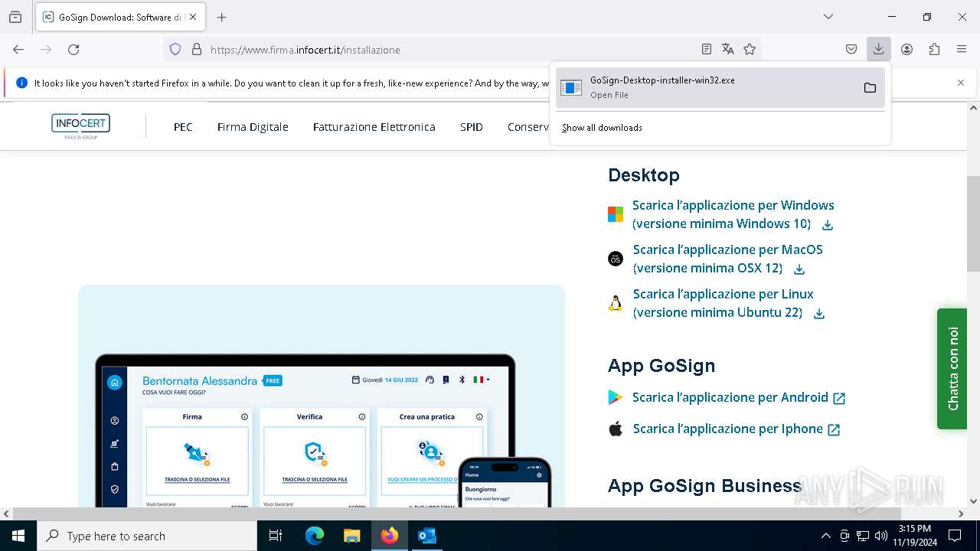Open the volume control icon
The height and width of the screenshot is (551, 980).
coord(881,536)
